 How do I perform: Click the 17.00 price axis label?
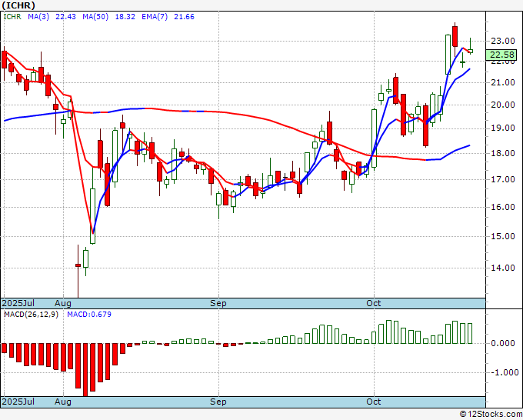tap(503, 179)
